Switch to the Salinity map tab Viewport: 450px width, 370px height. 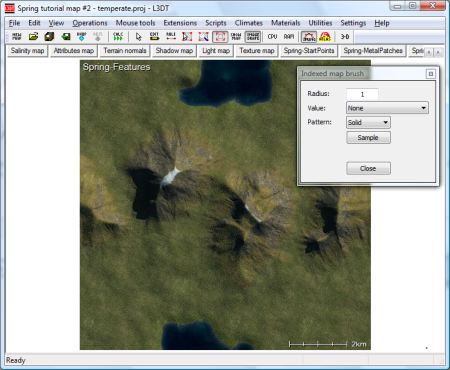tap(27, 51)
